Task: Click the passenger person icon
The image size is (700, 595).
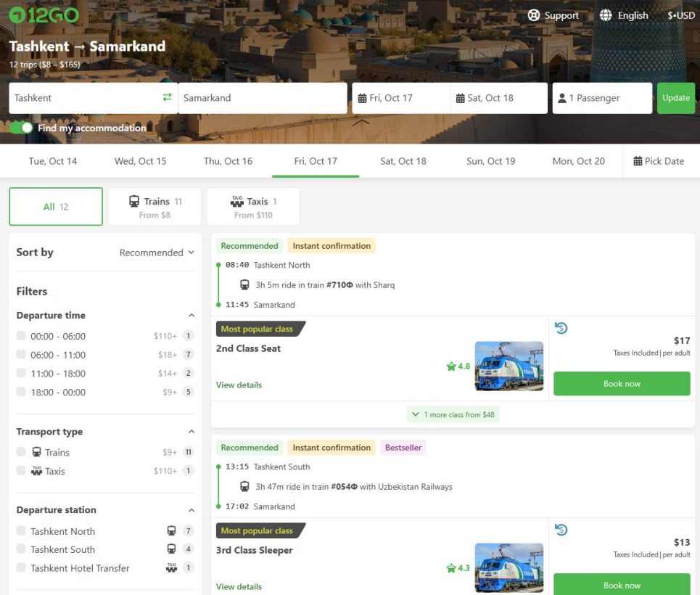Action: click(561, 98)
